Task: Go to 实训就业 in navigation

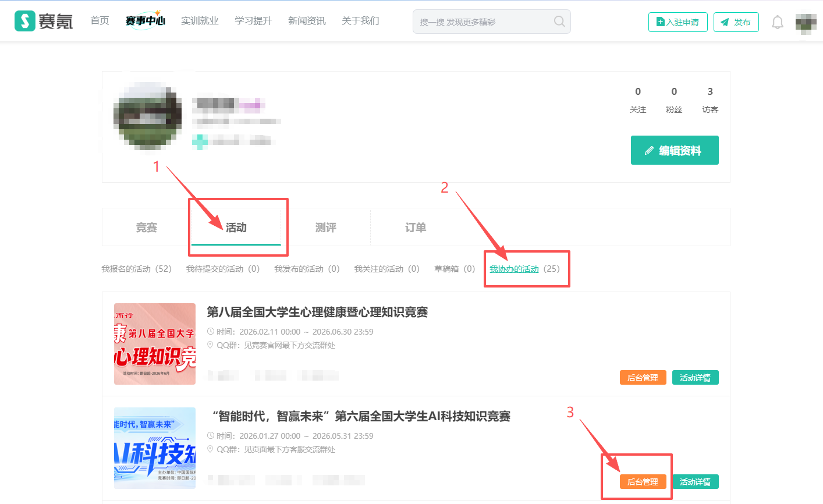Action: pyautogui.click(x=200, y=21)
